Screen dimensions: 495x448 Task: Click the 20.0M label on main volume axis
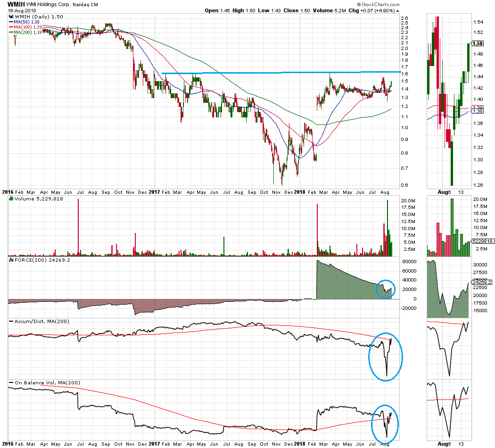408,201
